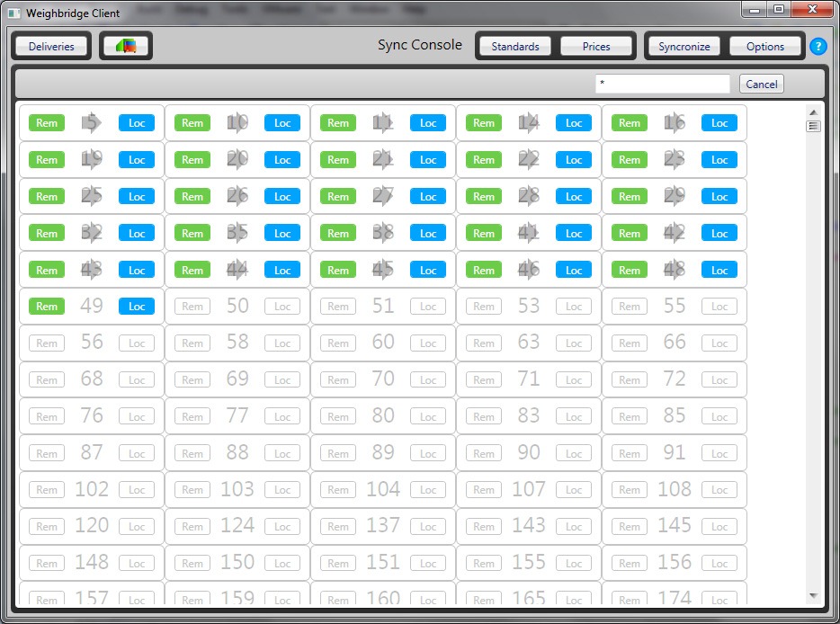This screenshot has width=840, height=624.
Task: Click Cancel next to the filter box
Action: pos(761,84)
